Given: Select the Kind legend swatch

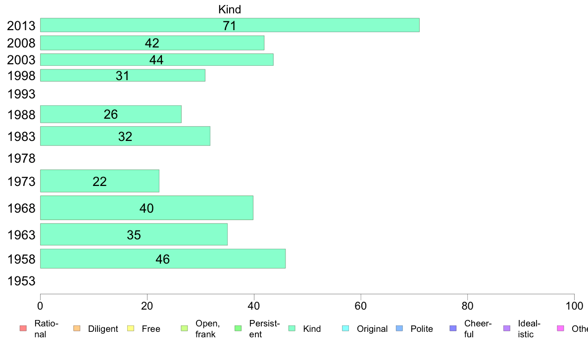Looking at the screenshot, I should tap(292, 328).
